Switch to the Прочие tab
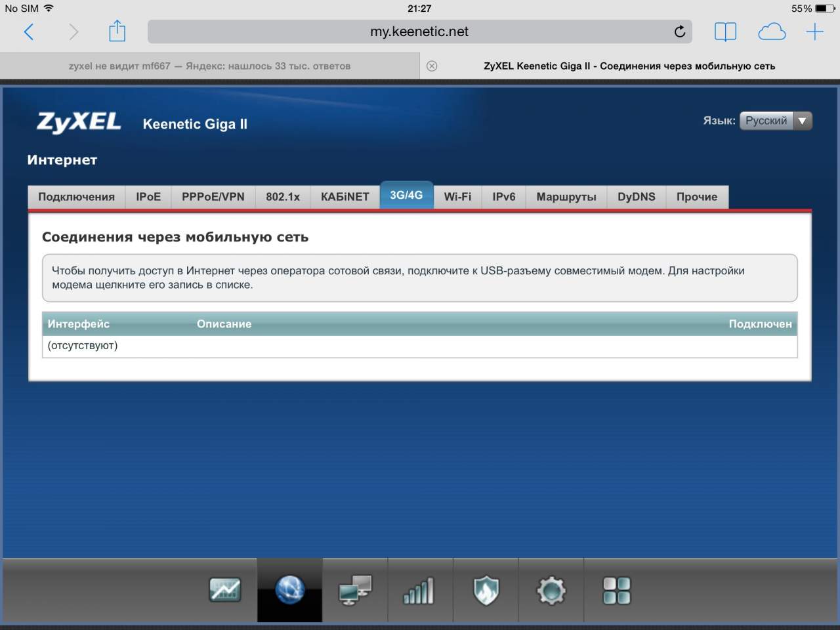840x630 pixels. pyautogui.click(x=697, y=197)
